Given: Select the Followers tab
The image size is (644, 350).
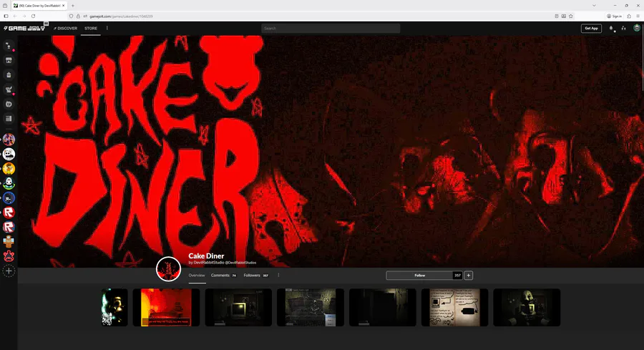Looking at the screenshot, I should pos(256,276).
